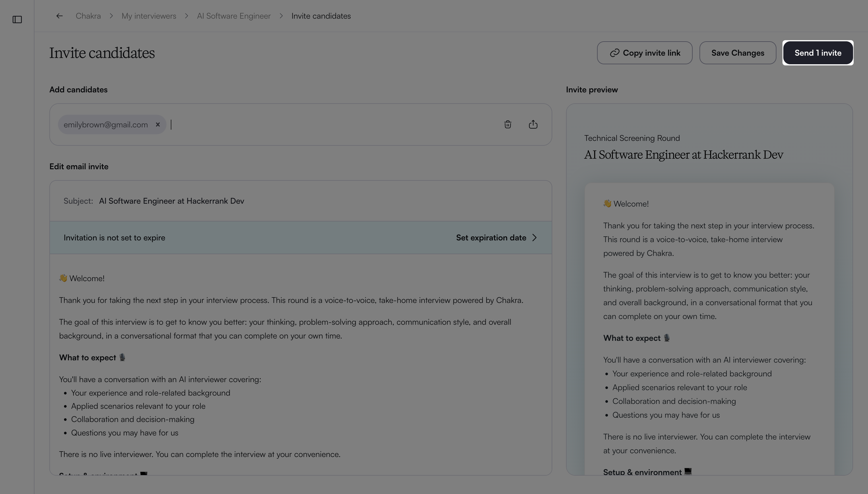Click the invite preview card title
The image size is (868, 494).
click(683, 155)
